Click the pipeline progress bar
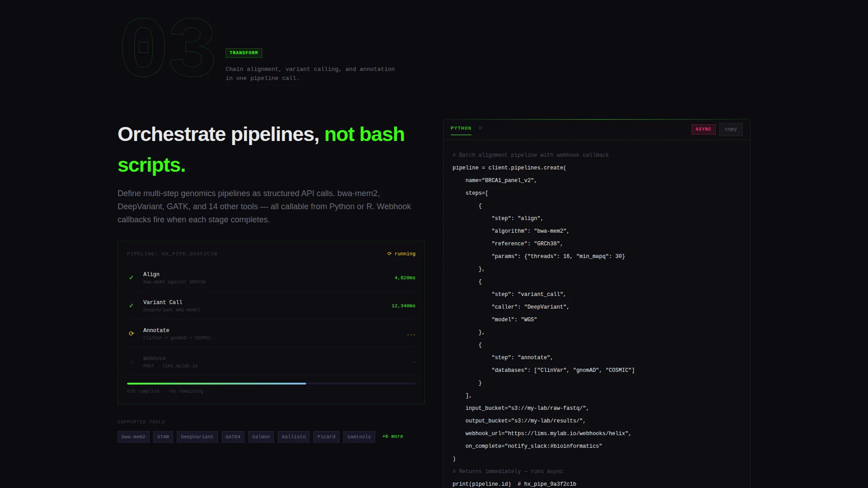The height and width of the screenshot is (488, 868). [271, 384]
